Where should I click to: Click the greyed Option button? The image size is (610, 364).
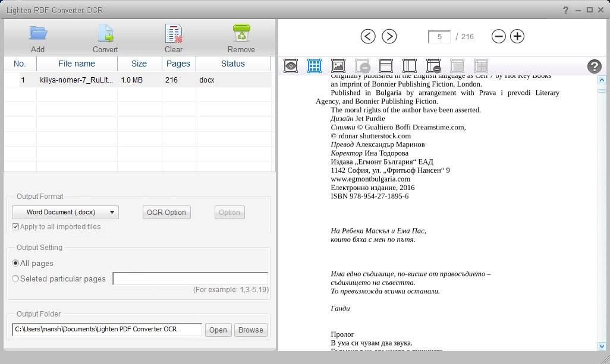point(229,213)
